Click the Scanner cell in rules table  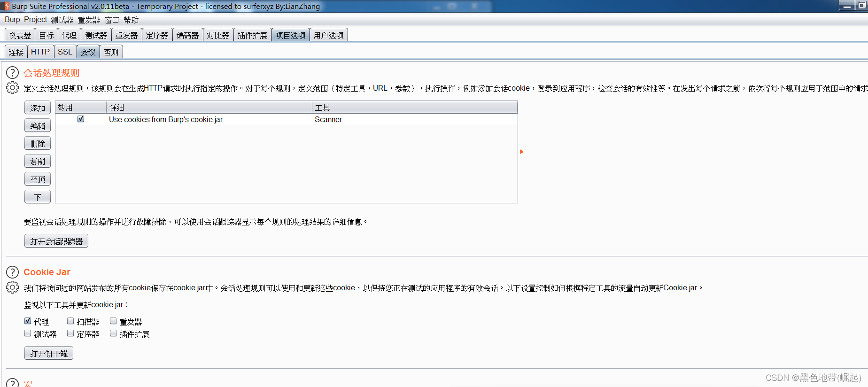click(x=328, y=119)
